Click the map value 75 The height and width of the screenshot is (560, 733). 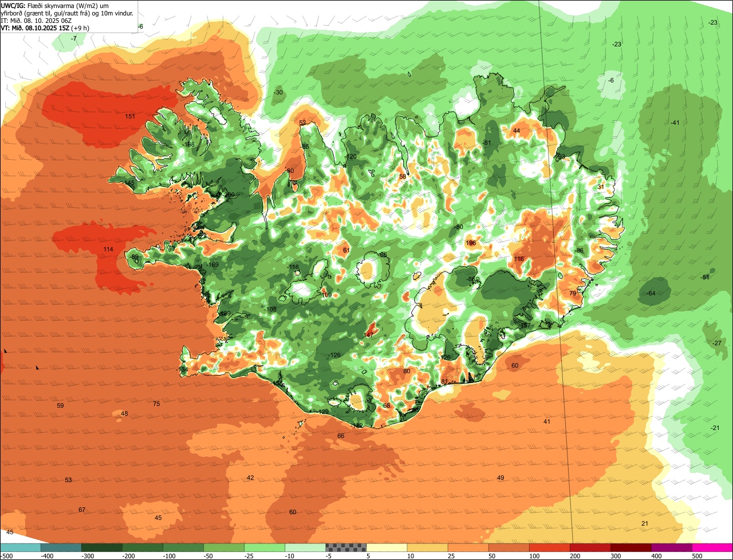pyautogui.click(x=156, y=404)
